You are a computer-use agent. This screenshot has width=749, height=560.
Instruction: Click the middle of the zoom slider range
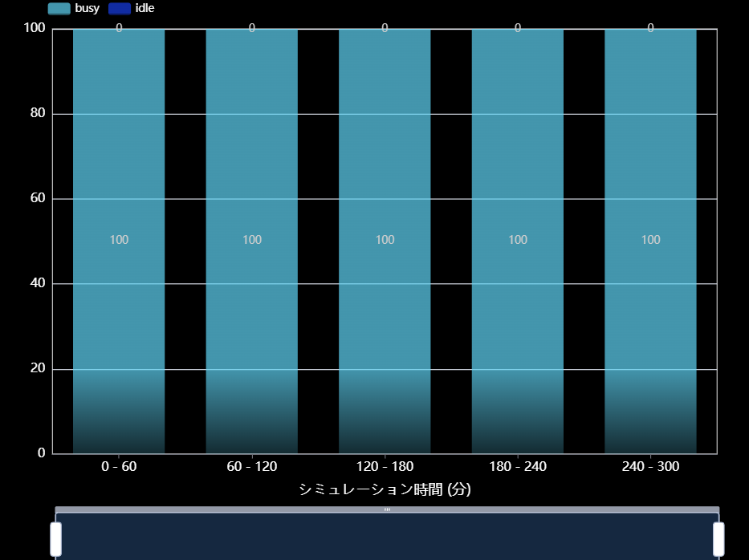tap(387, 536)
